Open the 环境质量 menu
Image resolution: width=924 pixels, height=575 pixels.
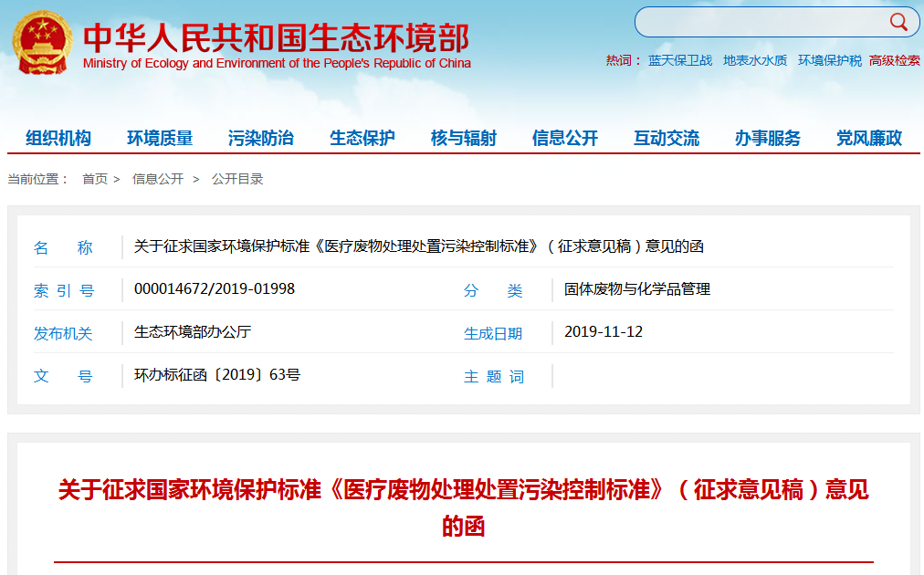click(x=160, y=138)
